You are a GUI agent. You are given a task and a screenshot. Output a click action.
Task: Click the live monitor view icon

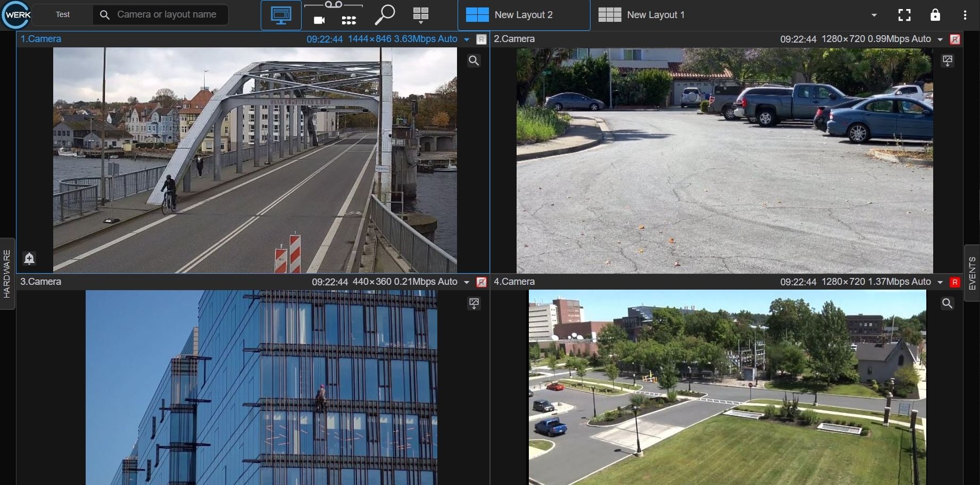pos(281,15)
